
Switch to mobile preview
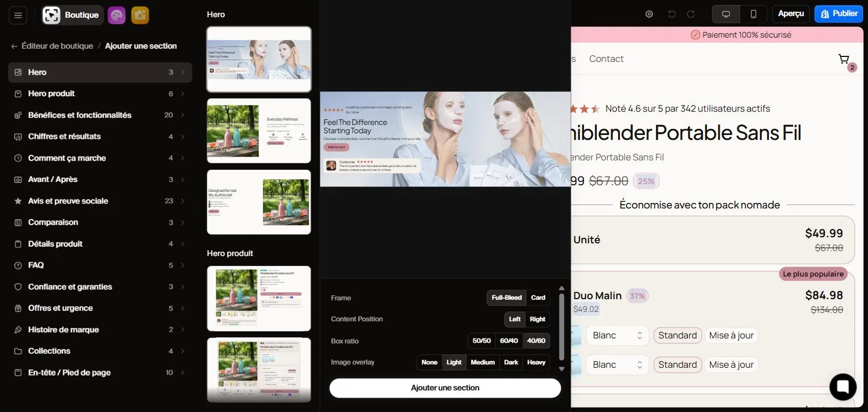point(753,14)
